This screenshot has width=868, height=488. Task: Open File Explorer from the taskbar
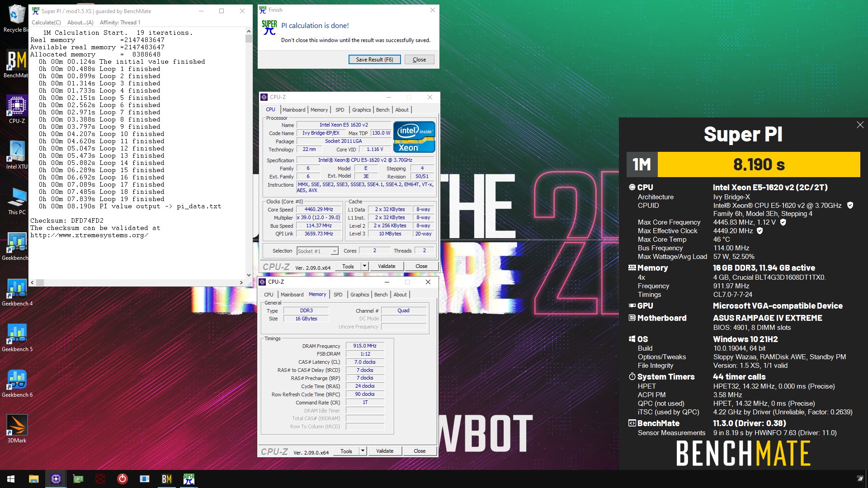33,479
